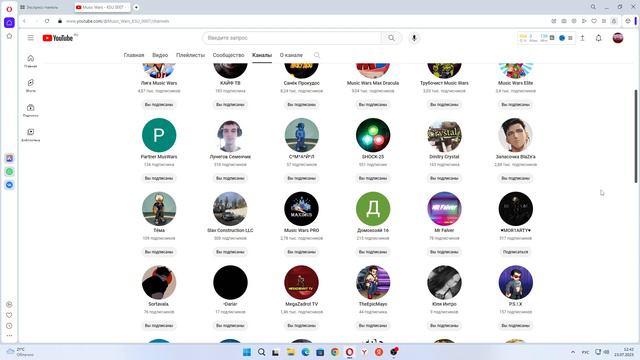Go back with the browser back arrow
The height and width of the screenshot is (360, 640).
pos(24,21)
